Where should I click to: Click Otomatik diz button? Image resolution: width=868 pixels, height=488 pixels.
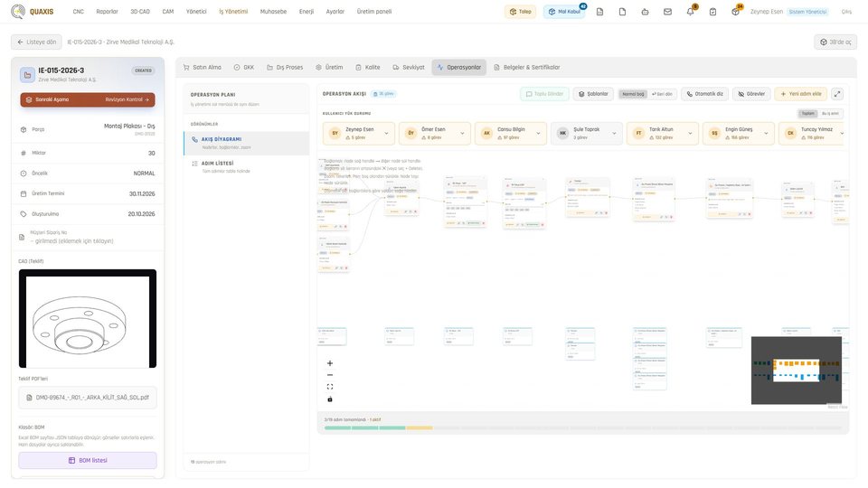click(x=704, y=94)
